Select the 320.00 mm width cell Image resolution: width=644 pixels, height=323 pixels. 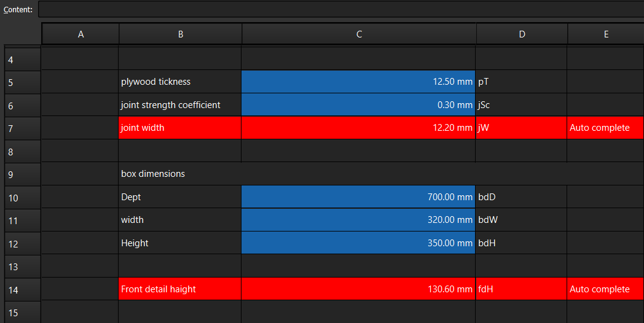[x=358, y=220]
